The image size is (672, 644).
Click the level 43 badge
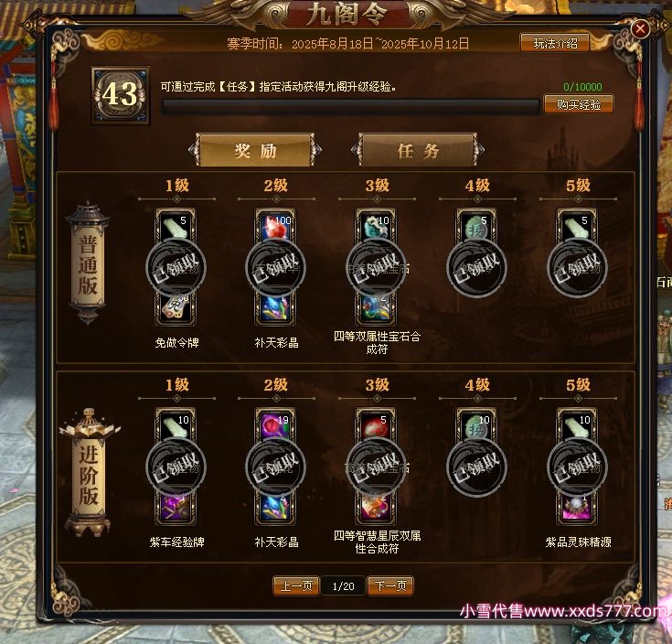[121, 95]
